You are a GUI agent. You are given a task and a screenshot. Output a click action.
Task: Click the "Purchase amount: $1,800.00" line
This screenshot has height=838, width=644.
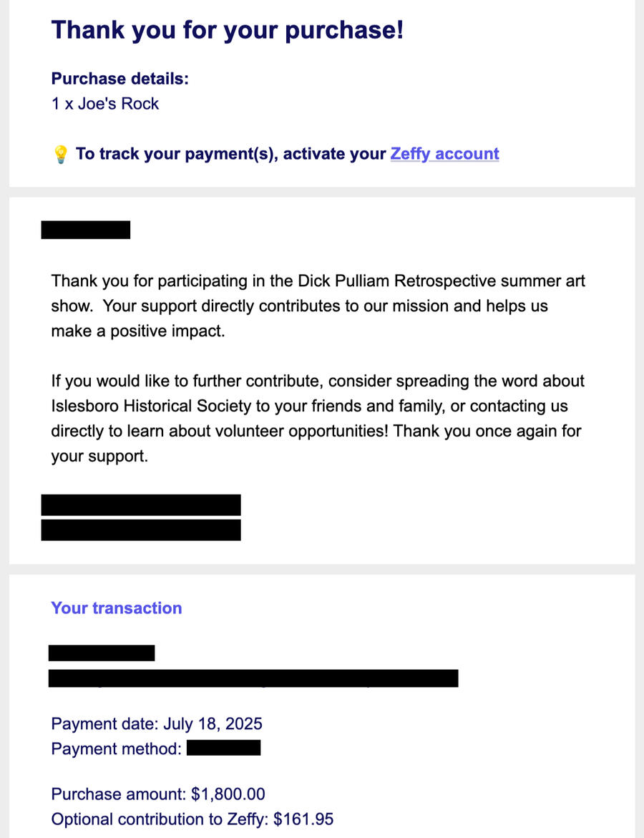click(x=158, y=794)
